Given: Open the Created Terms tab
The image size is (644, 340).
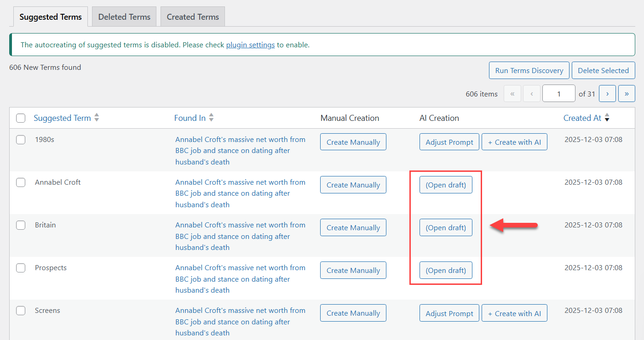Looking at the screenshot, I should (x=192, y=16).
